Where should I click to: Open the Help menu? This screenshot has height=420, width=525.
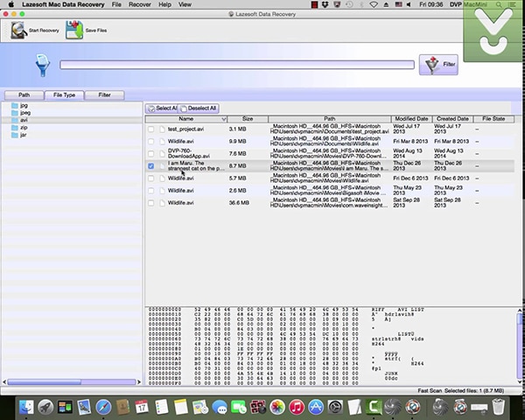(x=164, y=4)
